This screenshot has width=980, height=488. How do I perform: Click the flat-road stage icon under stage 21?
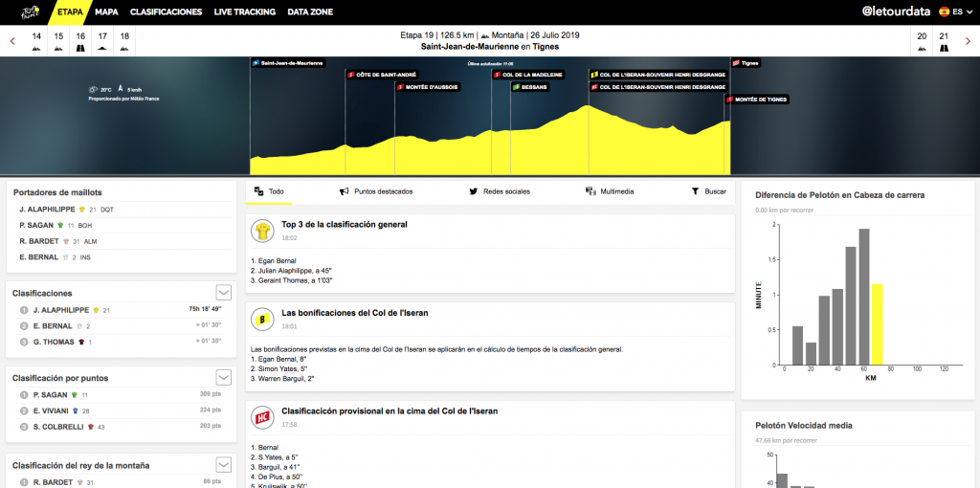(944, 48)
